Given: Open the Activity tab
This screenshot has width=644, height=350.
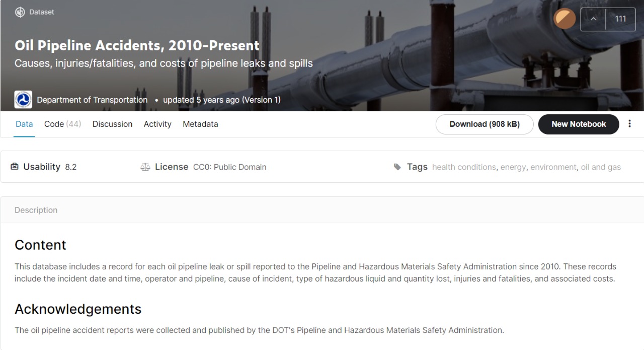Looking at the screenshot, I should pos(157,124).
